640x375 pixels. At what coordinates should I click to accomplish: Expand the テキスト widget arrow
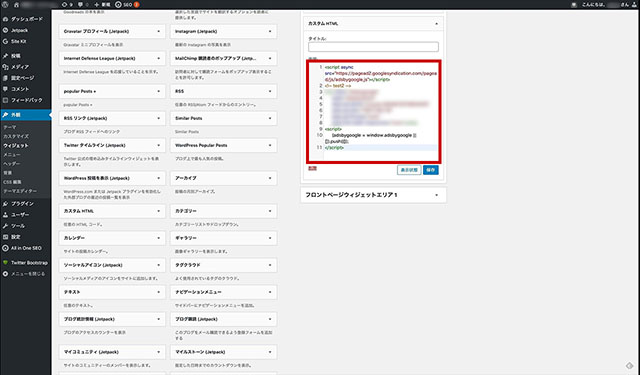click(x=159, y=292)
